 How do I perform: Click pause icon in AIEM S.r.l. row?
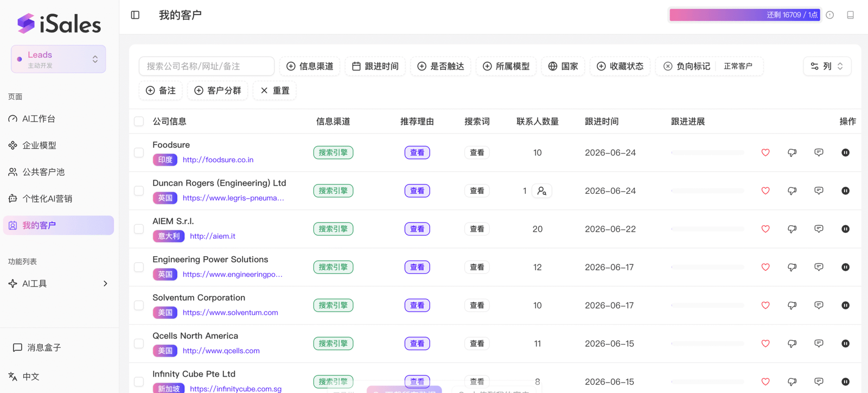(845, 229)
